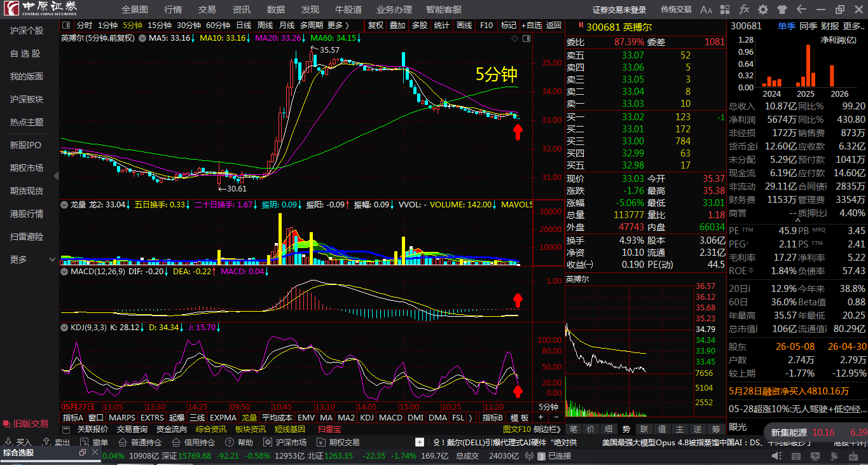The image size is (868, 465).
Task: Toggle 复权 price adjustment
Action: pos(376,25)
